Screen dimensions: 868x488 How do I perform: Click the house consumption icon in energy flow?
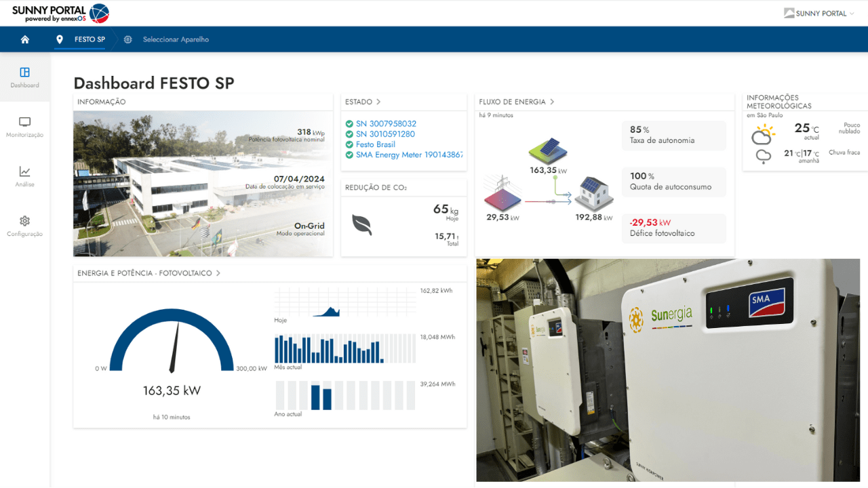[x=593, y=193]
